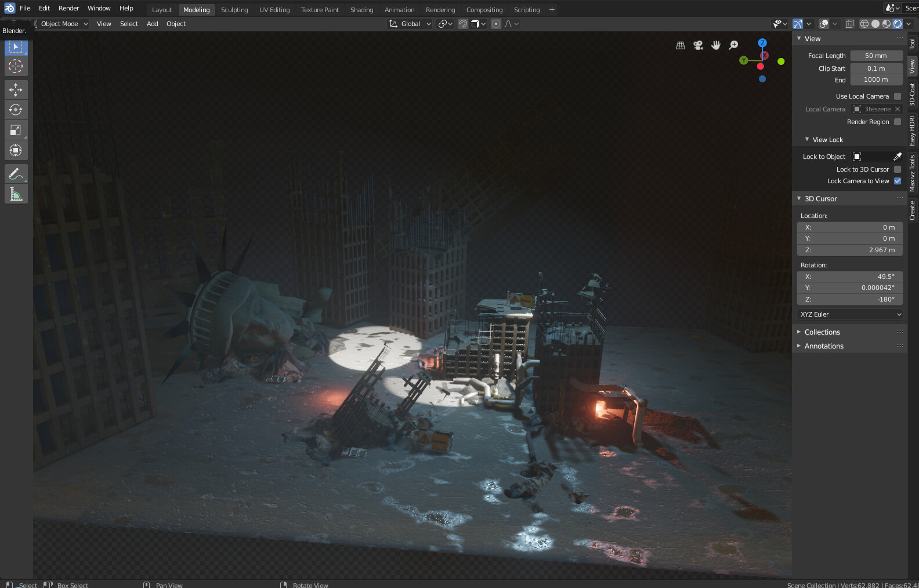Image resolution: width=919 pixels, height=588 pixels.
Task: Choose the Move tool
Action: (16, 89)
